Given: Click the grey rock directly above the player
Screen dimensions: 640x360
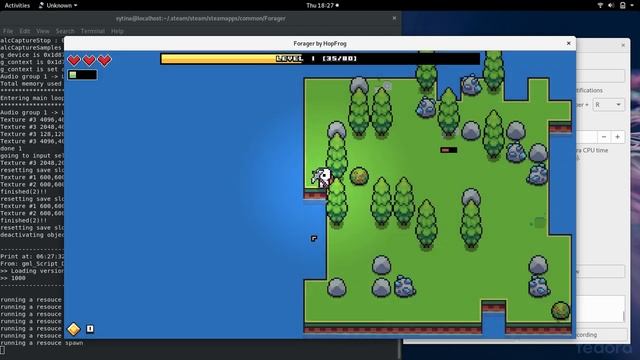Looking at the screenshot, I should tap(336, 130).
